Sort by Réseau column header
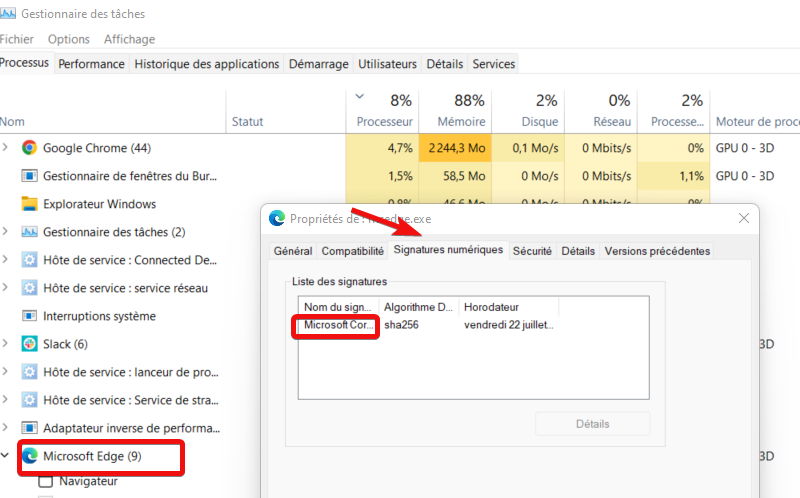 point(601,112)
